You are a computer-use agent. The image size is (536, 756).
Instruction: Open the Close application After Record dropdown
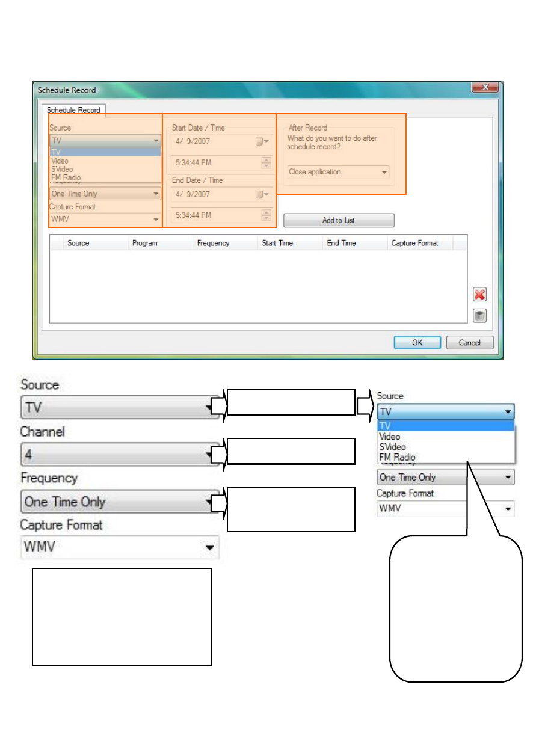coord(339,172)
